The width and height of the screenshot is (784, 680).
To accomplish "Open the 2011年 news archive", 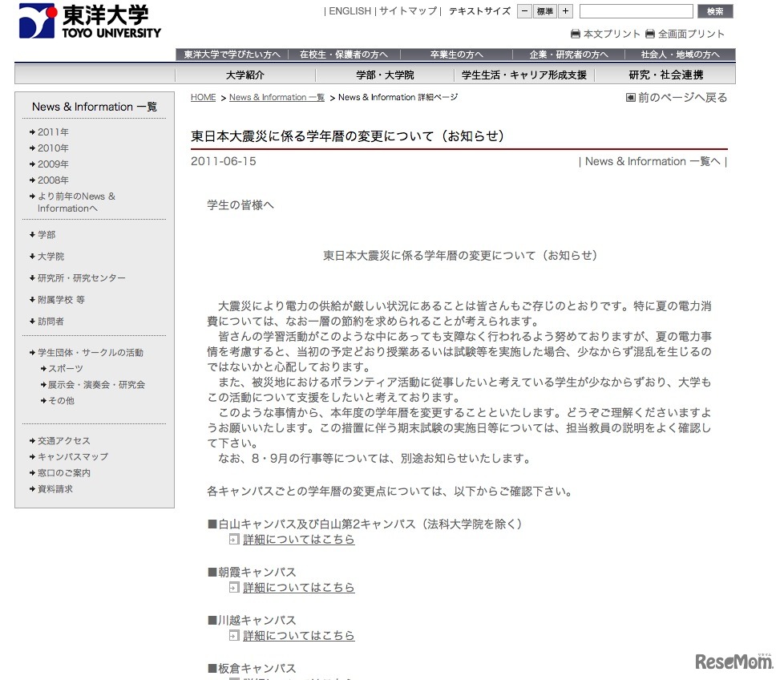I will 55,132.
